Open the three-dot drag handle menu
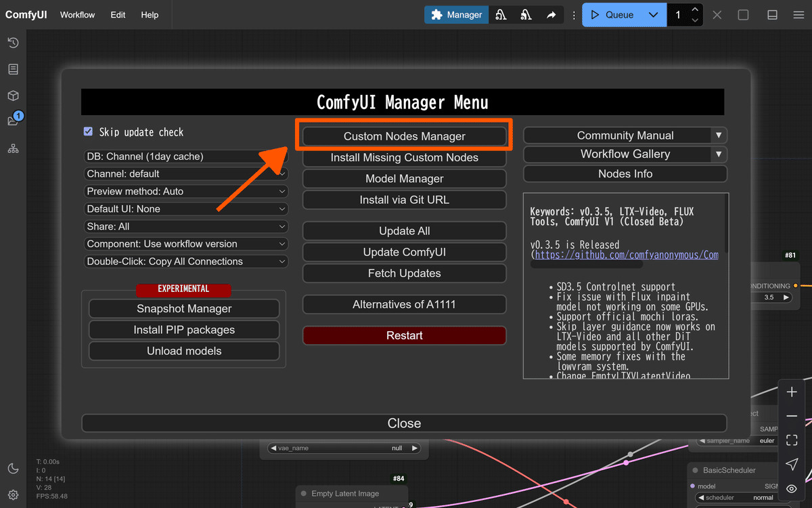 (574, 15)
